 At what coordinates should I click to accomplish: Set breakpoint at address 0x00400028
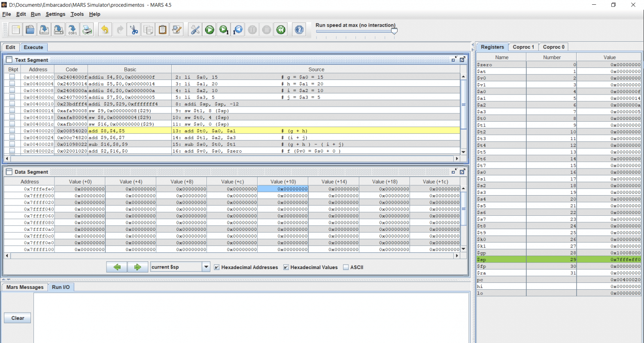(x=12, y=144)
